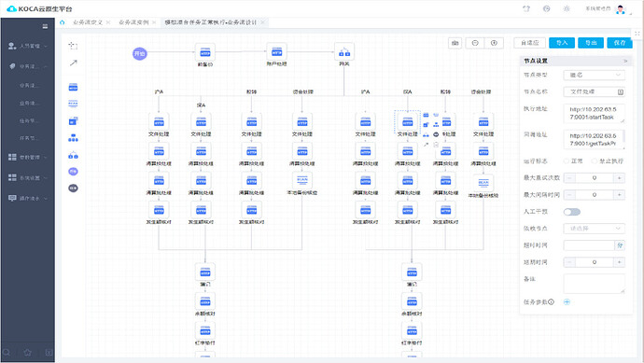Expand the sidebar menu with monitor icon
The width and height of the screenshot is (644, 363).
(x=27, y=199)
